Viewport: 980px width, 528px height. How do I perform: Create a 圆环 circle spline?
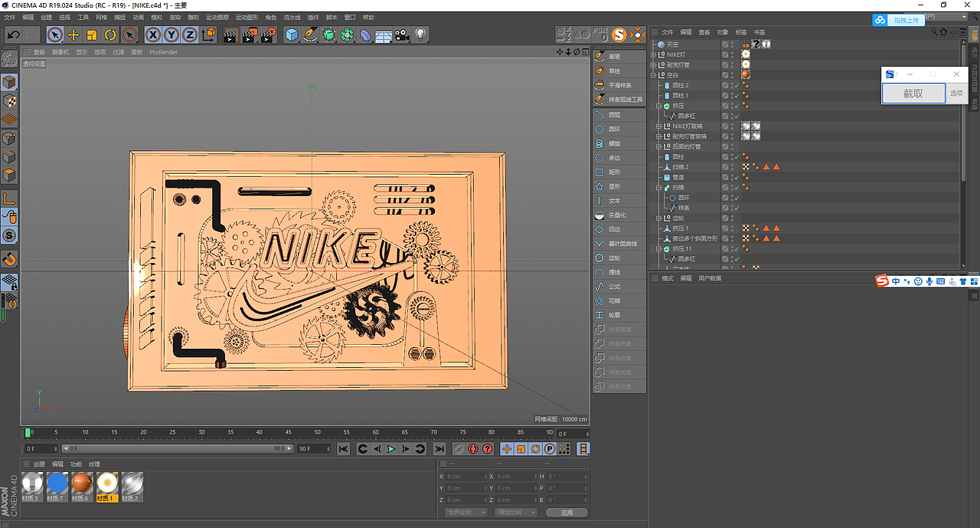(619, 129)
